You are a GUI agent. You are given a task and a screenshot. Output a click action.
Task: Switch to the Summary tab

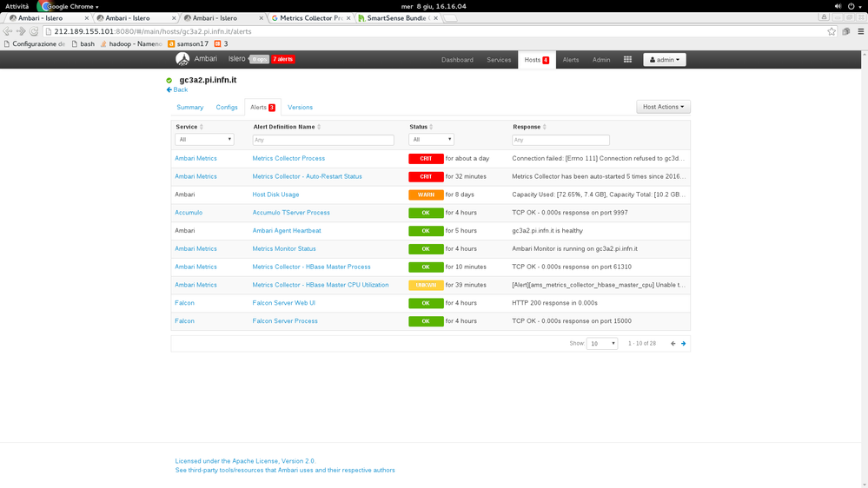click(190, 108)
